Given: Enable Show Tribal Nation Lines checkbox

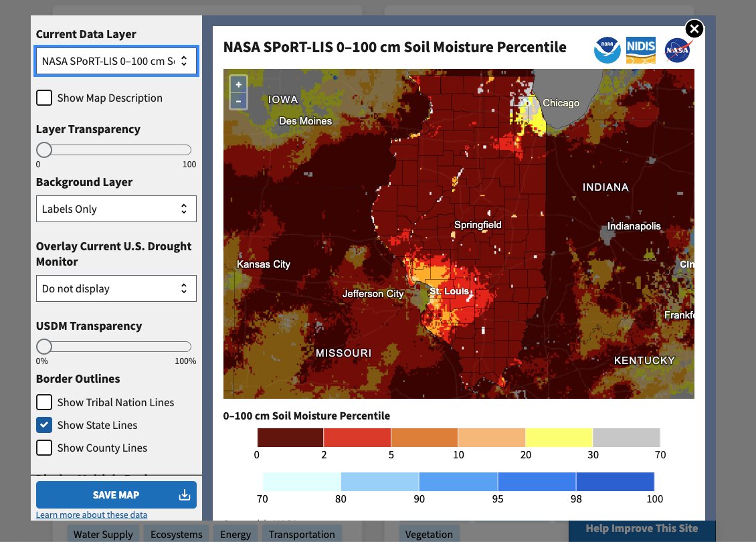Looking at the screenshot, I should (44, 402).
